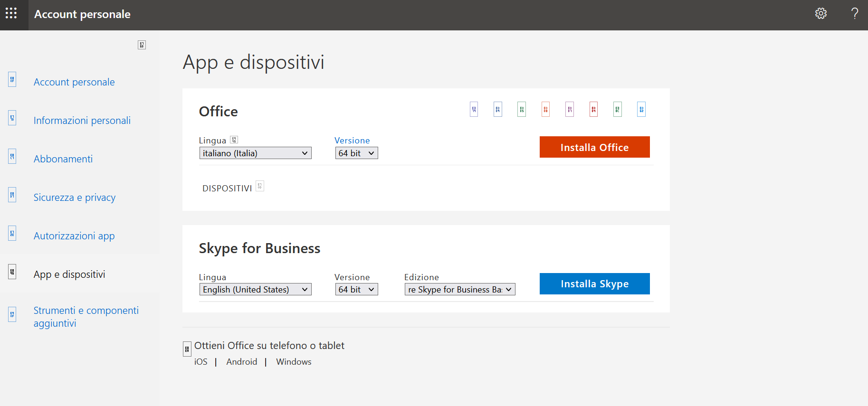Click the purple E0B7 Office app icon
The height and width of the screenshot is (406, 868).
[x=570, y=109]
